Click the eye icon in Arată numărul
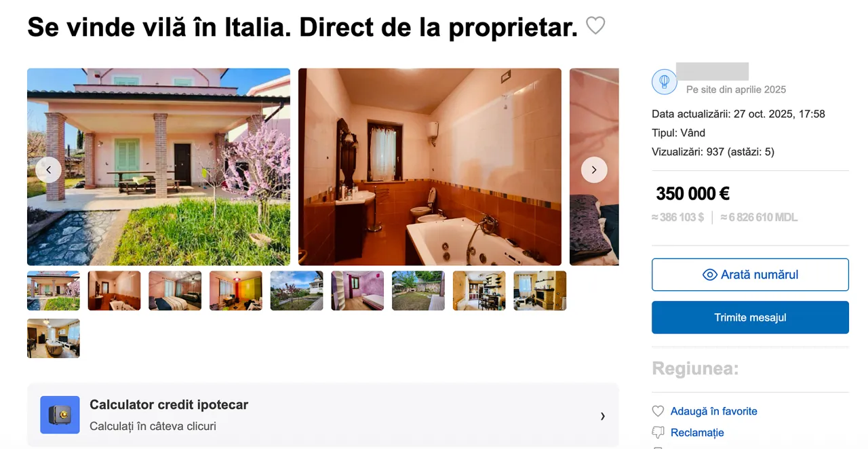This screenshot has height=449, width=868. [x=710, y=275]
